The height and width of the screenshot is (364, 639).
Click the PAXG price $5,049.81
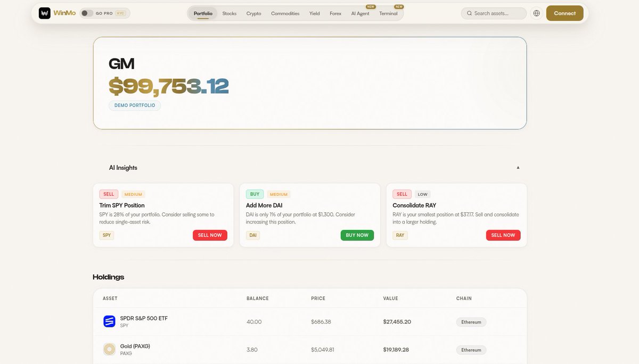point(323,350)
